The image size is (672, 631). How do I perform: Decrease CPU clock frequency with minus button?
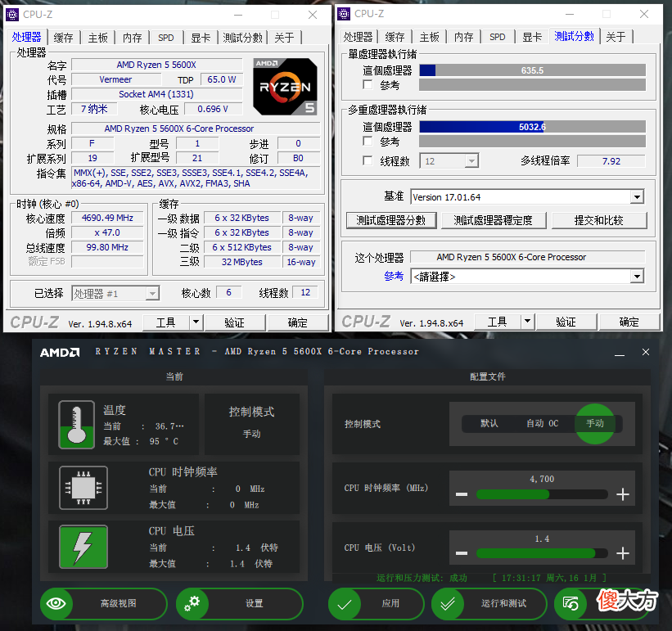coord(462,494)
